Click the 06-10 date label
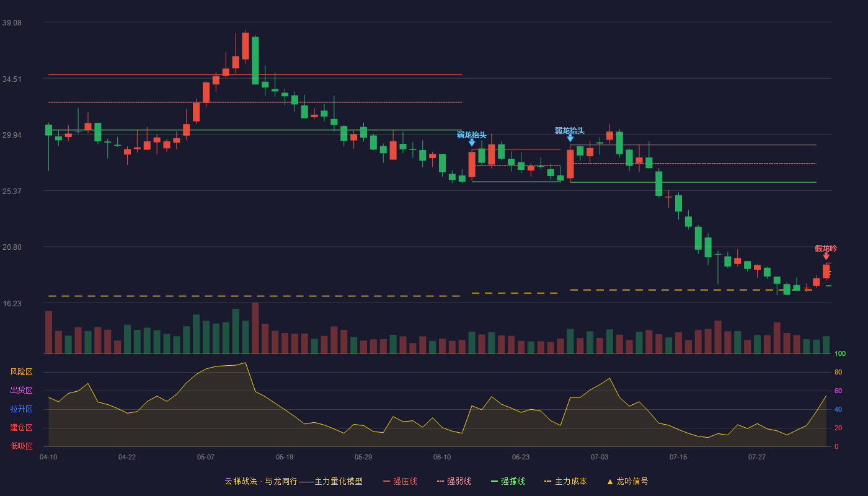868x496 pixels. tap(442, 457)
